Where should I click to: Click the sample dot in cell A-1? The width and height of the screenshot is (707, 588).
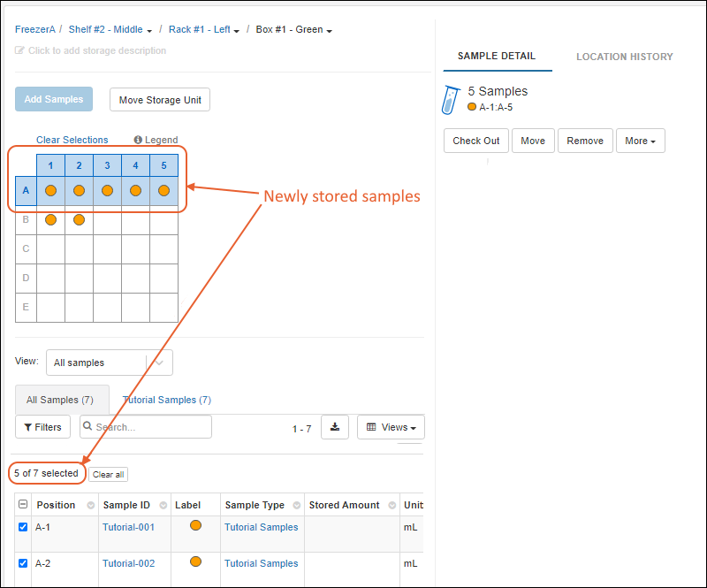[50, 190]
